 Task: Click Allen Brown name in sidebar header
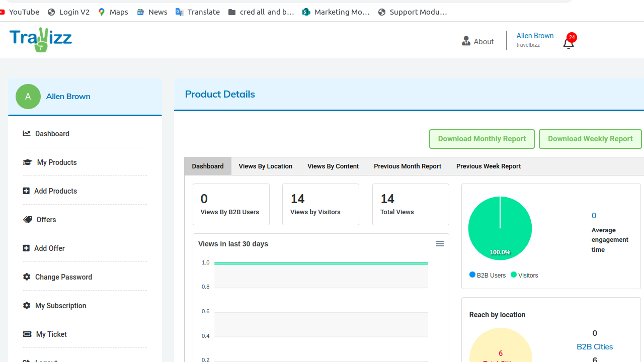(x=68, y=97)
